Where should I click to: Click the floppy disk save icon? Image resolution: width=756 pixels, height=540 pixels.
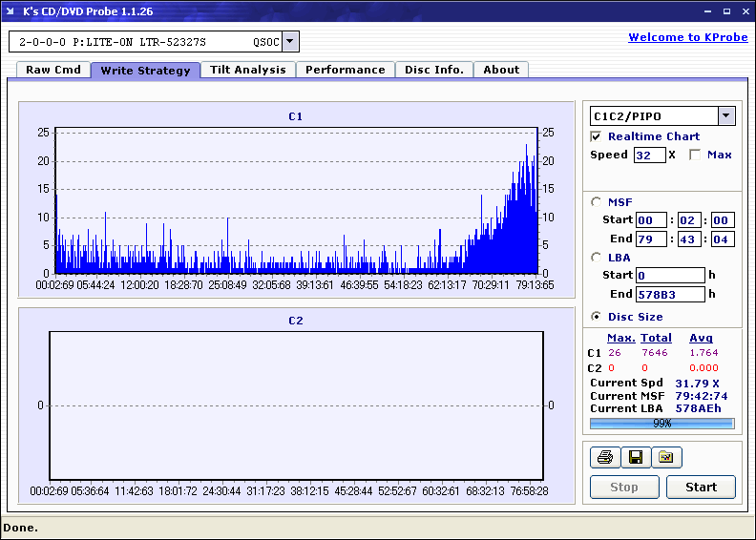(635, 458)
